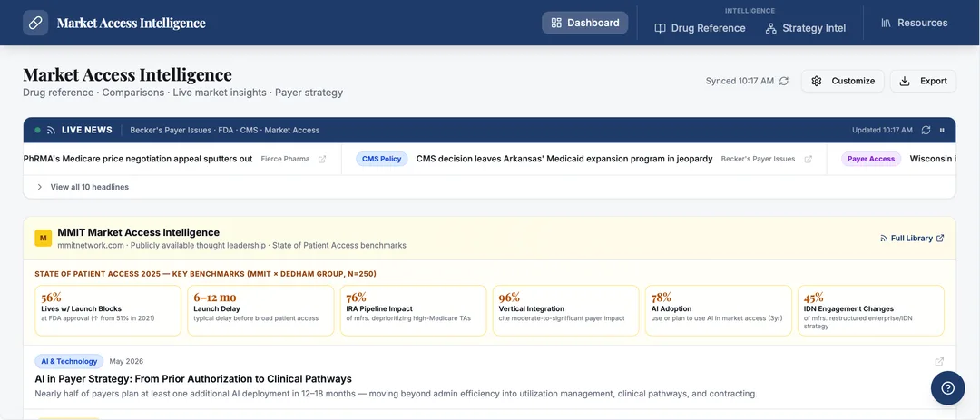
Task: Open the Dashboard tab
Action: (585, 23)
